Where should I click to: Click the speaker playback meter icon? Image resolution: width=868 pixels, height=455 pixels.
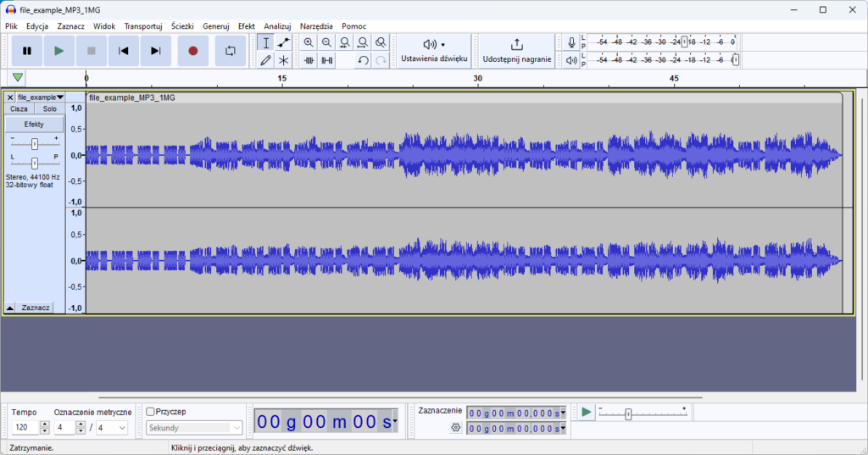(571, 60)
